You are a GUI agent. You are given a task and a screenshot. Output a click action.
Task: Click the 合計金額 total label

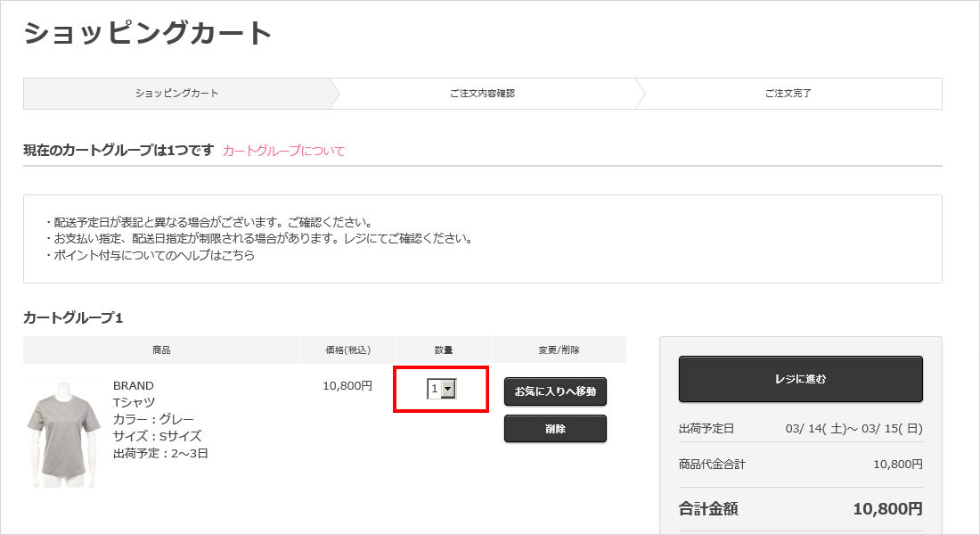[x=708, y=509]
